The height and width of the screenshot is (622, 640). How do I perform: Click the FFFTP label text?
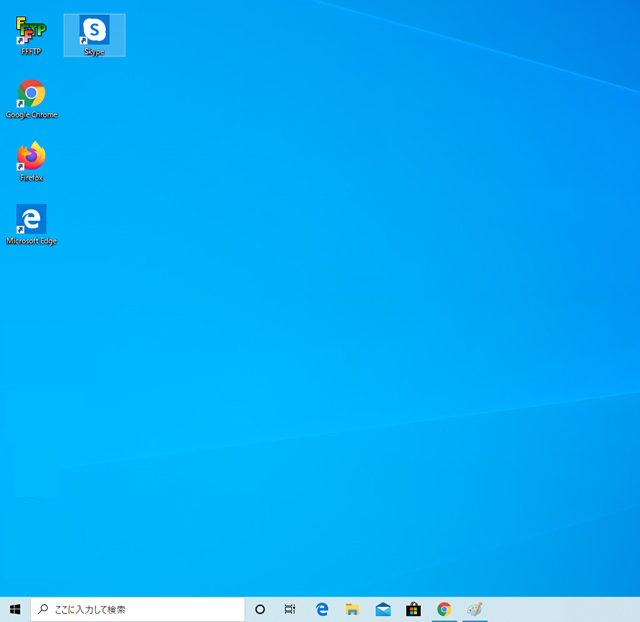pyautogui.click(x=31, y=51)
